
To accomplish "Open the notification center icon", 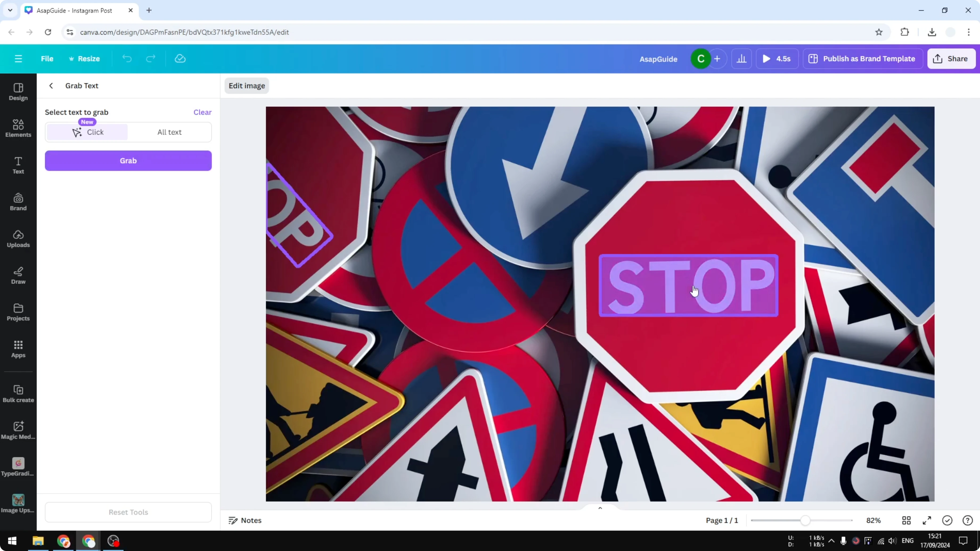I will 963,541.
